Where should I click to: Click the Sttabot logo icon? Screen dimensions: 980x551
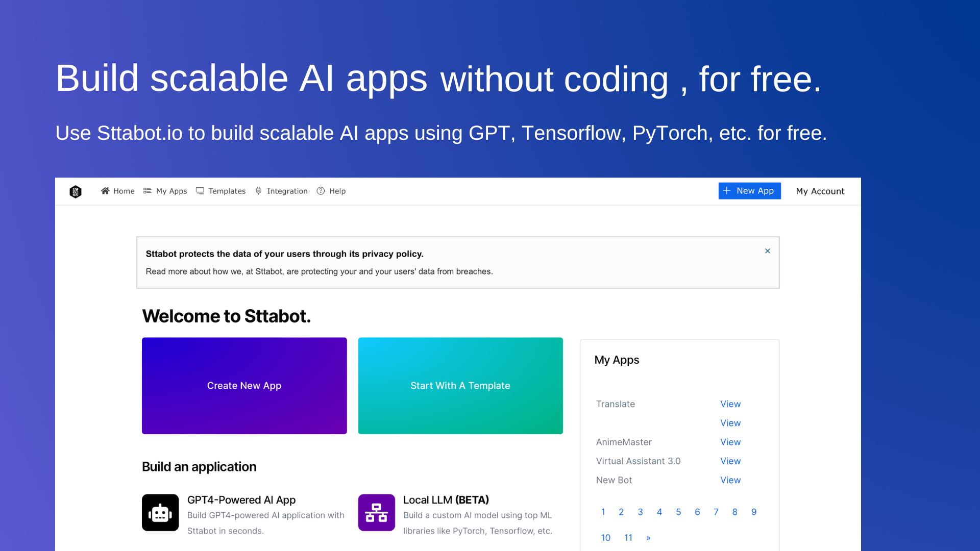point(76,191)
